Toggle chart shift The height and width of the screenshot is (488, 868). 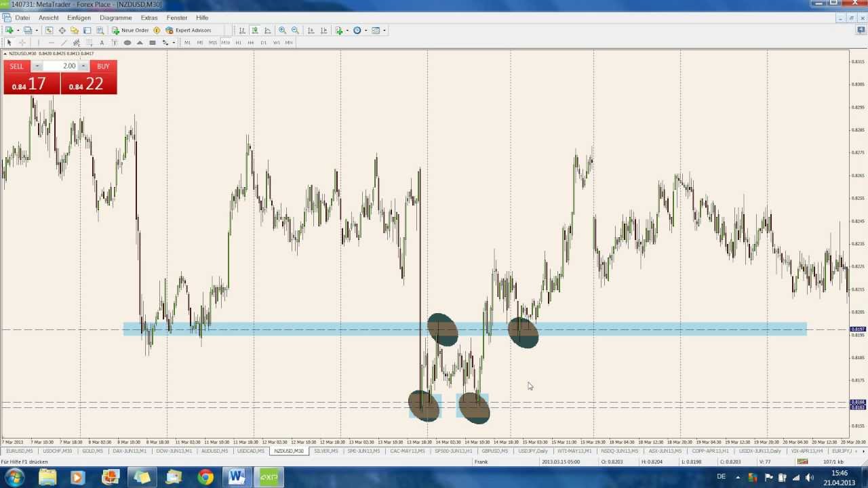pyautogui.click(x=323, y=30)
